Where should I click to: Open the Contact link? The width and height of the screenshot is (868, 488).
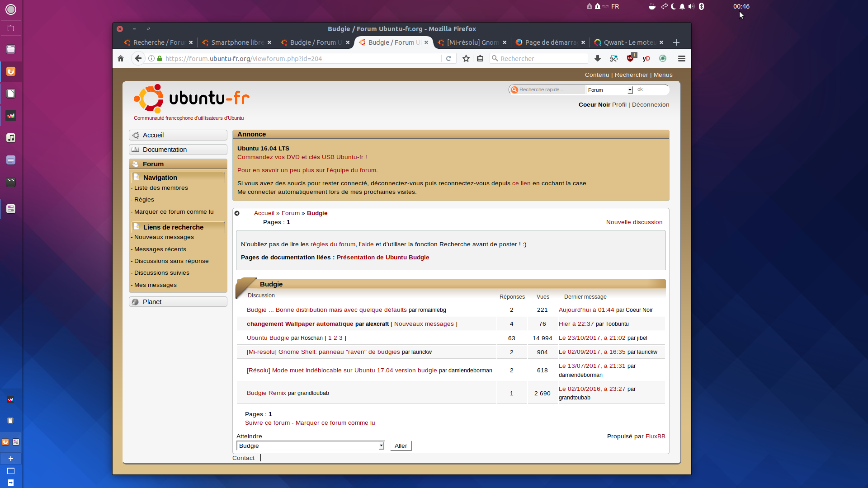pyautogui.click(x=243, y=458)
